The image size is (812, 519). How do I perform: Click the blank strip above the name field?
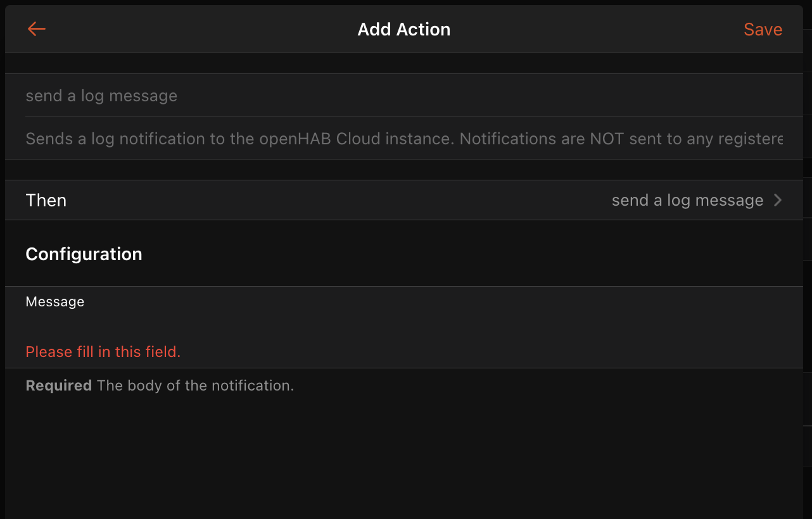pyautogui.click(x=404, y=63)
